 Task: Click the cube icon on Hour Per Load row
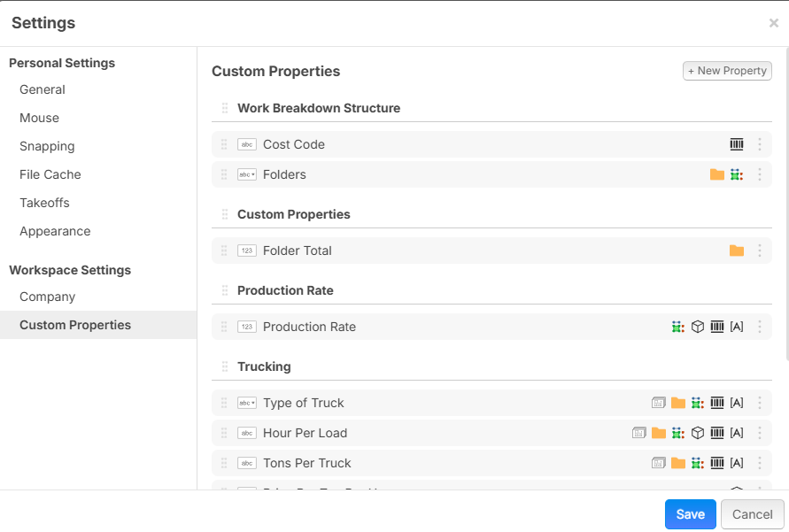pyautogui.click(x=698, y=433)
